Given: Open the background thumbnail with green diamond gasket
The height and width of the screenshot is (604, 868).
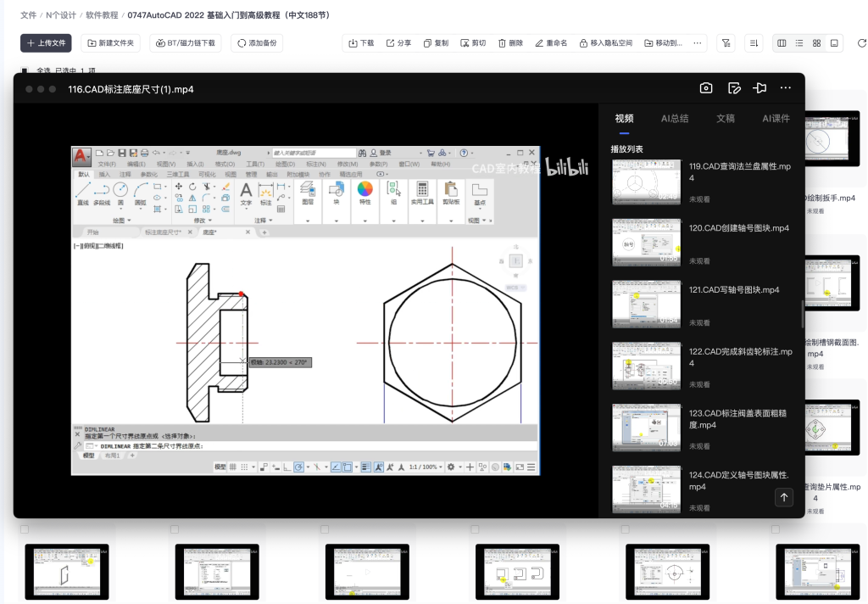Looking at the screenshot, I should click(832, 428).
